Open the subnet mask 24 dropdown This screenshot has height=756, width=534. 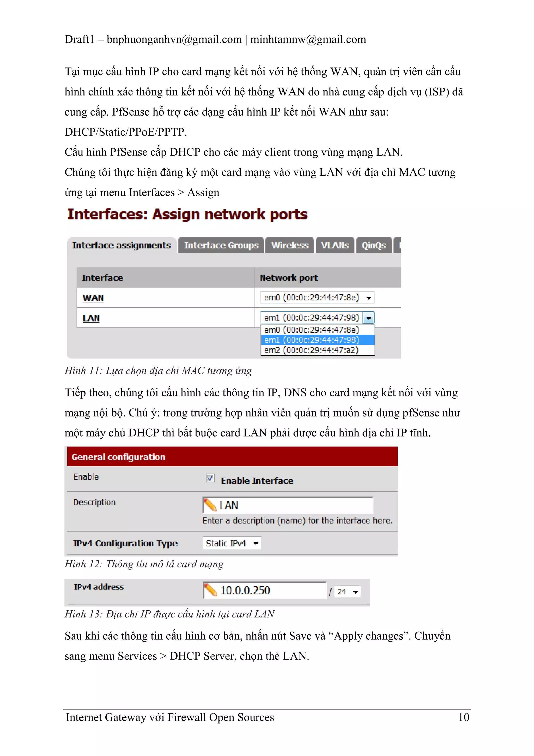[348, 592]
